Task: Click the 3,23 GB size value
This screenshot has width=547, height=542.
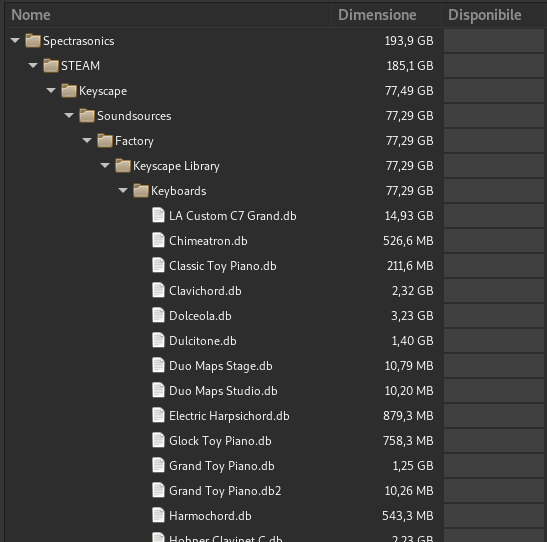Action: click(x=412, y=316)
